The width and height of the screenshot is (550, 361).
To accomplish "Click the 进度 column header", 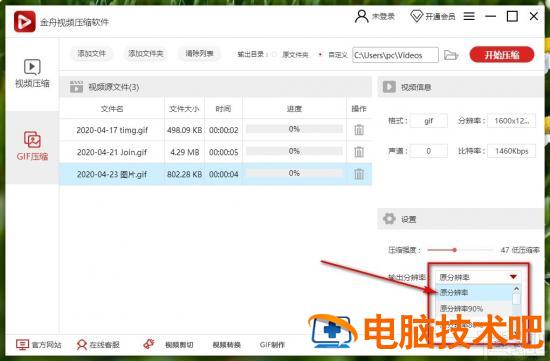I will coord(294,109).
